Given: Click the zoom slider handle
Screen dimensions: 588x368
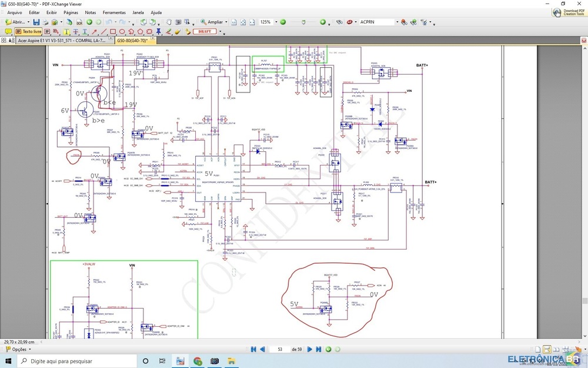Looking at the screenshot, I should point(303,22).
